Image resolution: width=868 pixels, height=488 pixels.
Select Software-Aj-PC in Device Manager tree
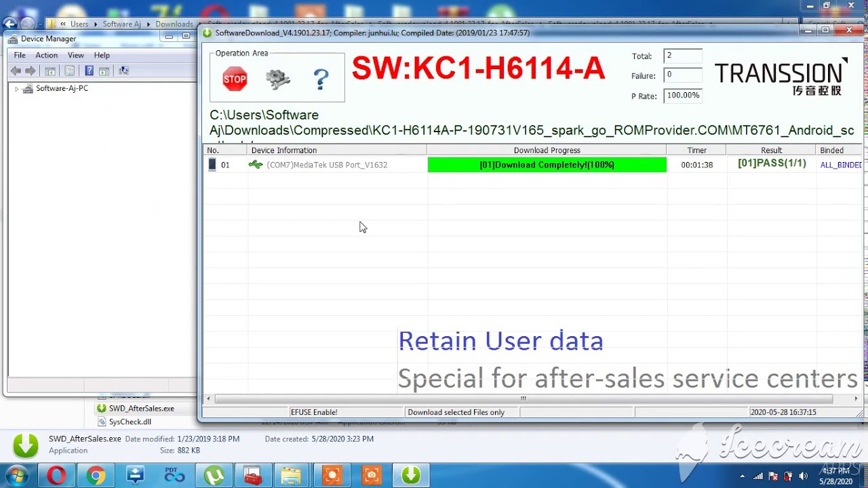62,89
